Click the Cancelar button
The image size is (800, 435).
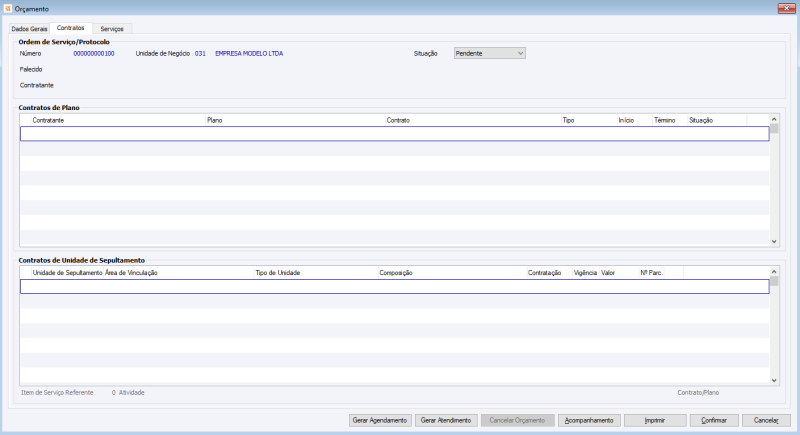(766, 420)
